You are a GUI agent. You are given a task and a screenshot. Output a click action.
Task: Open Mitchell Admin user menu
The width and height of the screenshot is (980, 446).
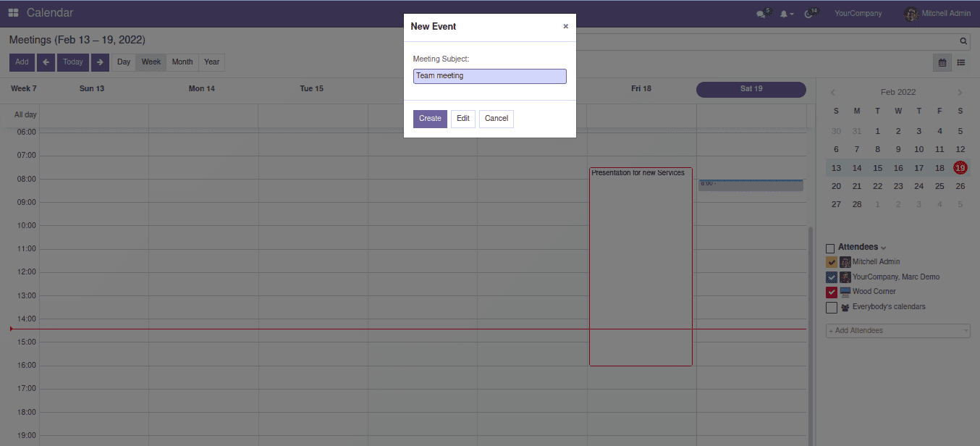[x=937, y=14]
